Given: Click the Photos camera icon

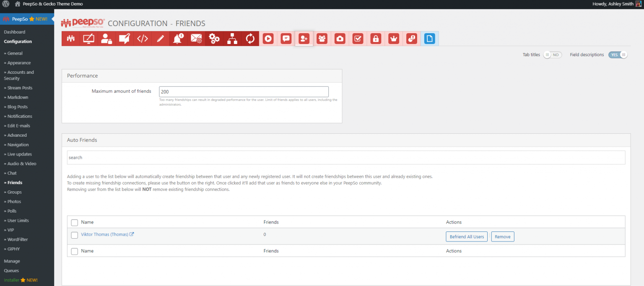Looking at the screenshot, I should [340, 39].
